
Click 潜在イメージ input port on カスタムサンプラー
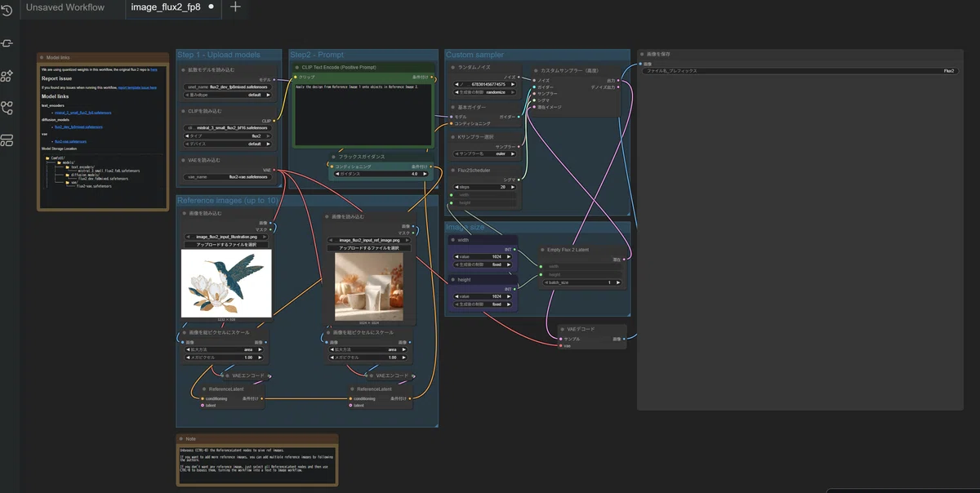pyautogui.click(x=532, y=107)
